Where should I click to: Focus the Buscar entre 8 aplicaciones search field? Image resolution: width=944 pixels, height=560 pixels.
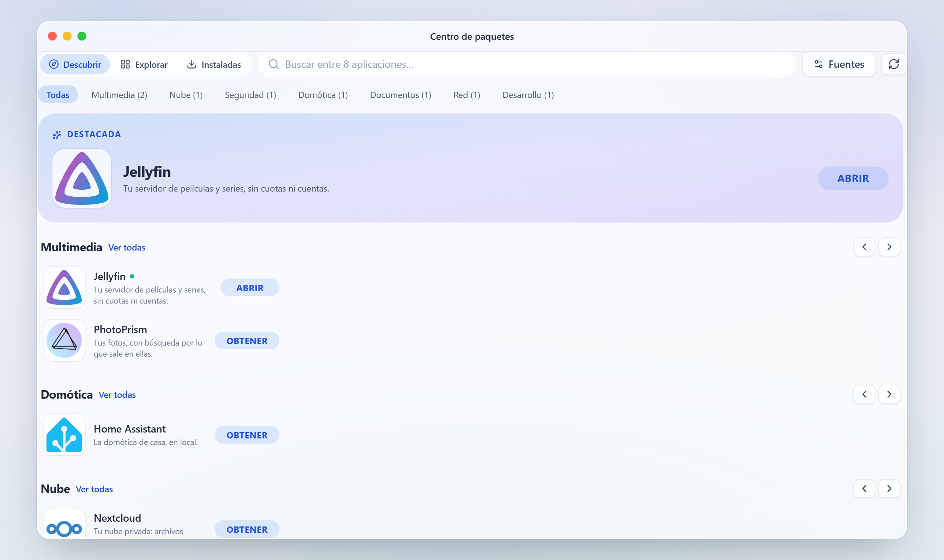527,64
